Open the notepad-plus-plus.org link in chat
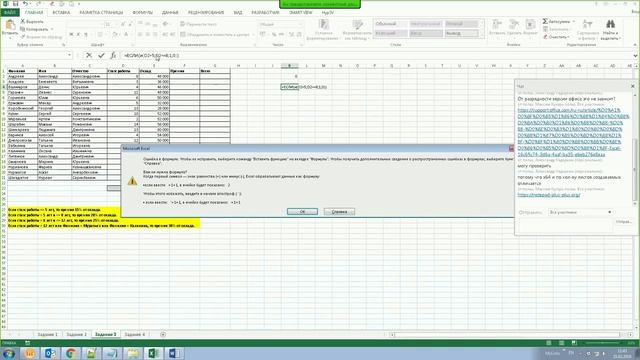Viewport: 640px width, 360px height. coord(549,195)
